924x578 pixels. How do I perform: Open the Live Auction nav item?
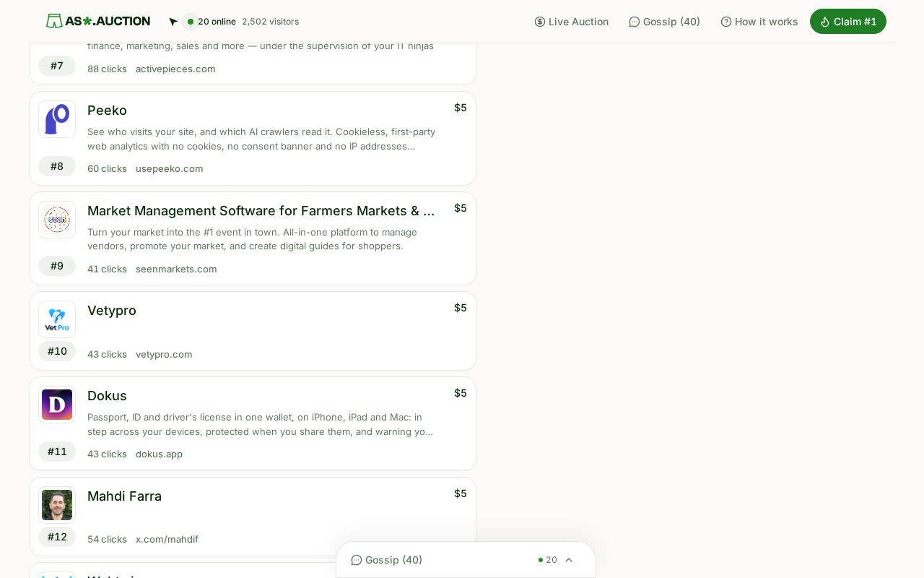pyautogui.click(x=572, y=22)
